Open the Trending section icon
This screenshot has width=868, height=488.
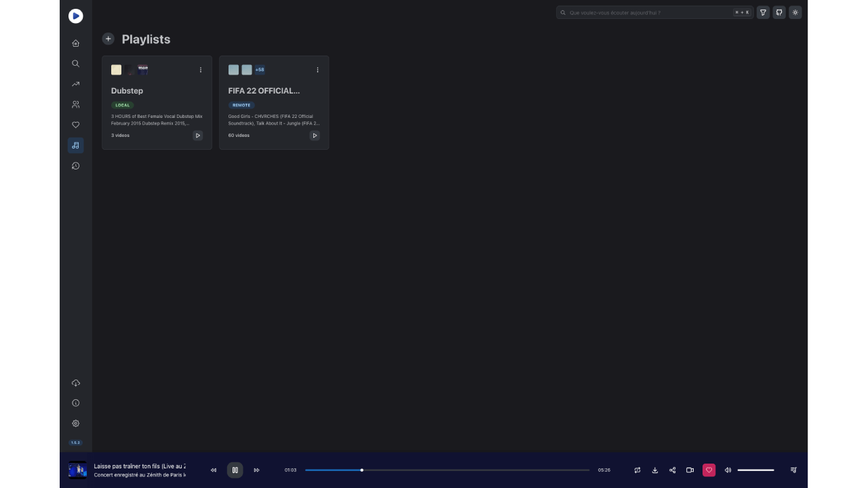pos(75,83)
